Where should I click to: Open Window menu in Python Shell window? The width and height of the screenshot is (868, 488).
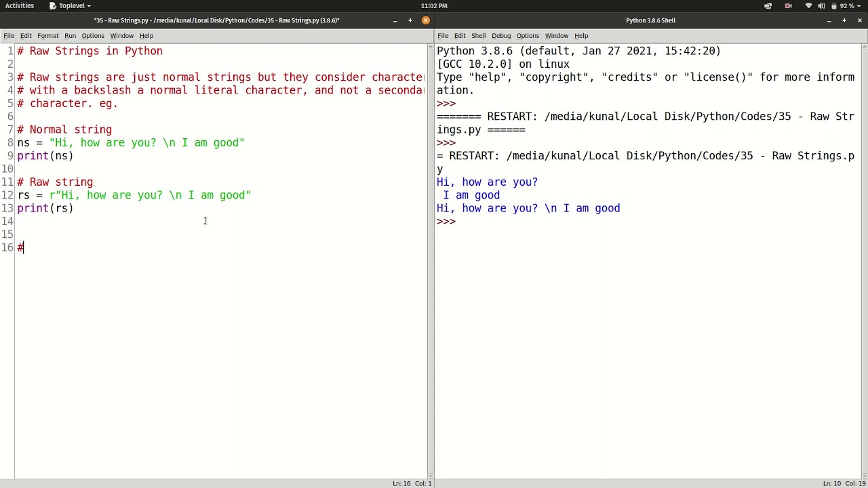click(x=557, y=35)
